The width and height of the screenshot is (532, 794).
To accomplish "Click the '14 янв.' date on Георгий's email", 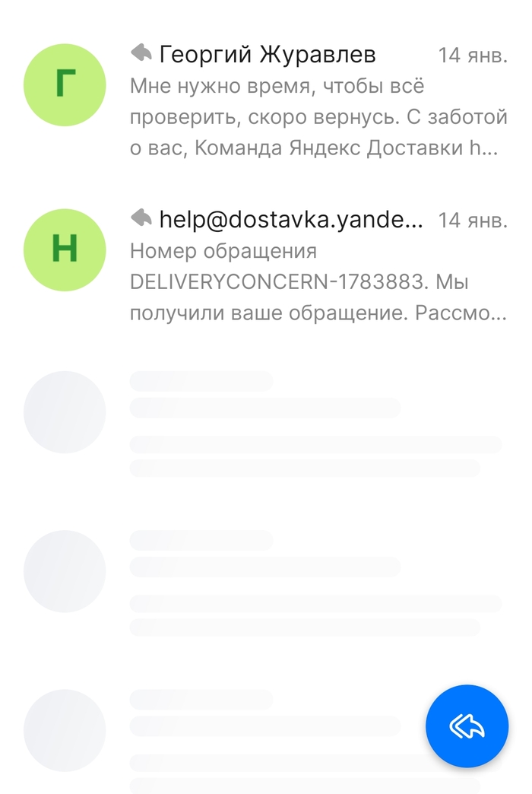I will [472, 56].
